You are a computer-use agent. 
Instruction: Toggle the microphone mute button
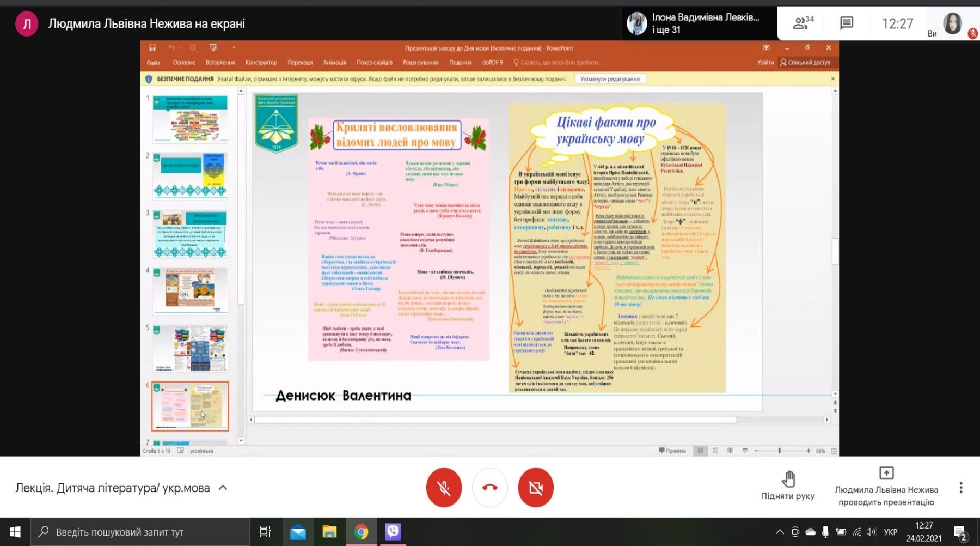[444, 488]
